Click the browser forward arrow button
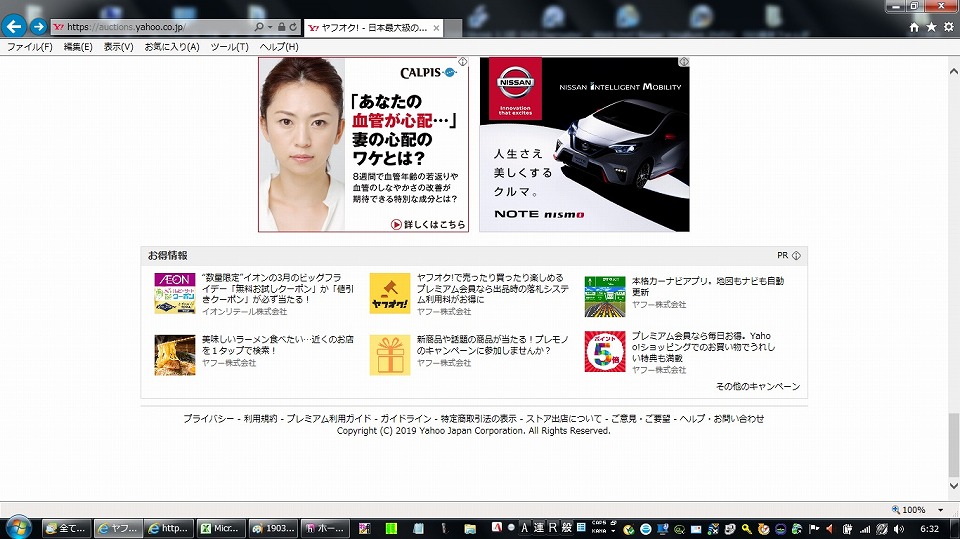 pyautogui.click(x=38, y=27)
